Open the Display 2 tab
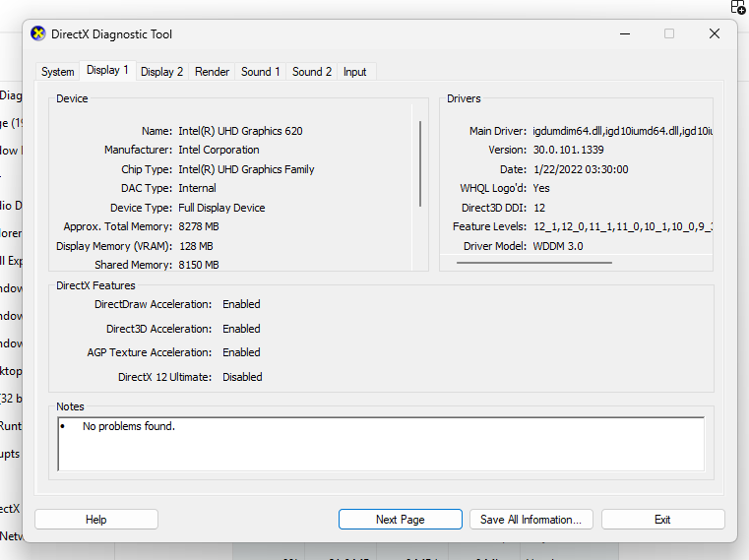Screen dimensions: 749x560 161,72
